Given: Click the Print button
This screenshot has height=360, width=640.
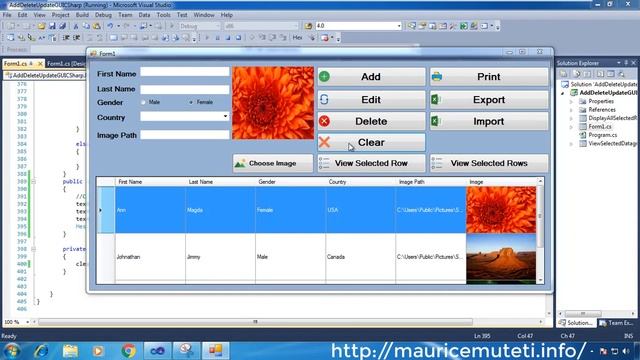Looking at the screenshot, I should [489, 76].
